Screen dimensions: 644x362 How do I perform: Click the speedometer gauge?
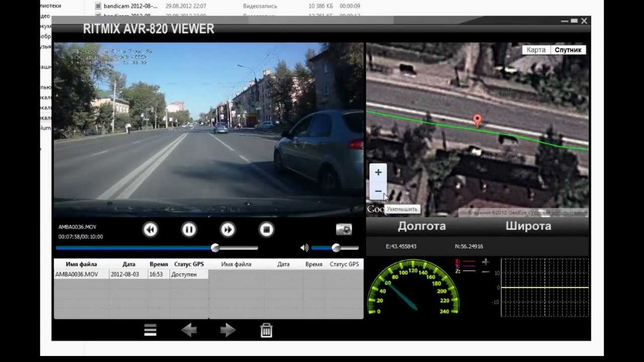[414, 288]
